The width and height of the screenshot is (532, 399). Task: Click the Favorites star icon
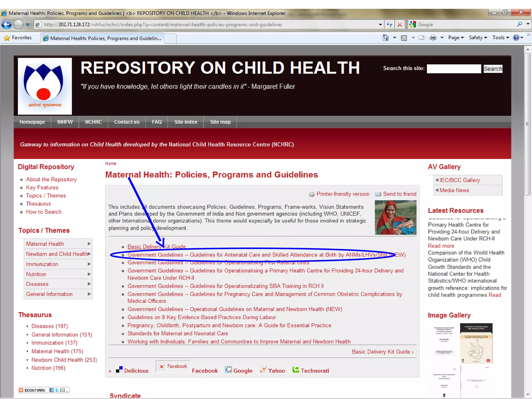pos(7,38)
